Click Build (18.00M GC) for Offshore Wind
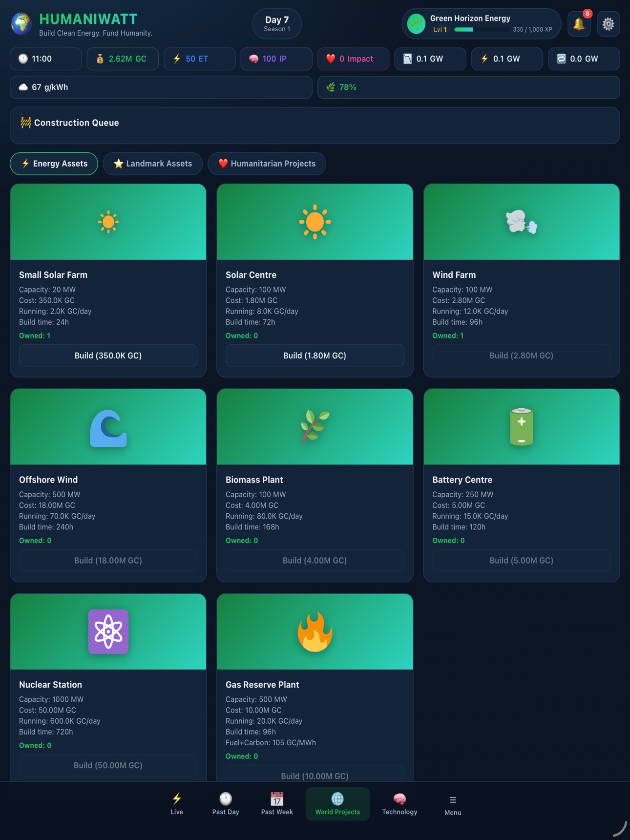 pyautogui.click(x=108, y=561)
